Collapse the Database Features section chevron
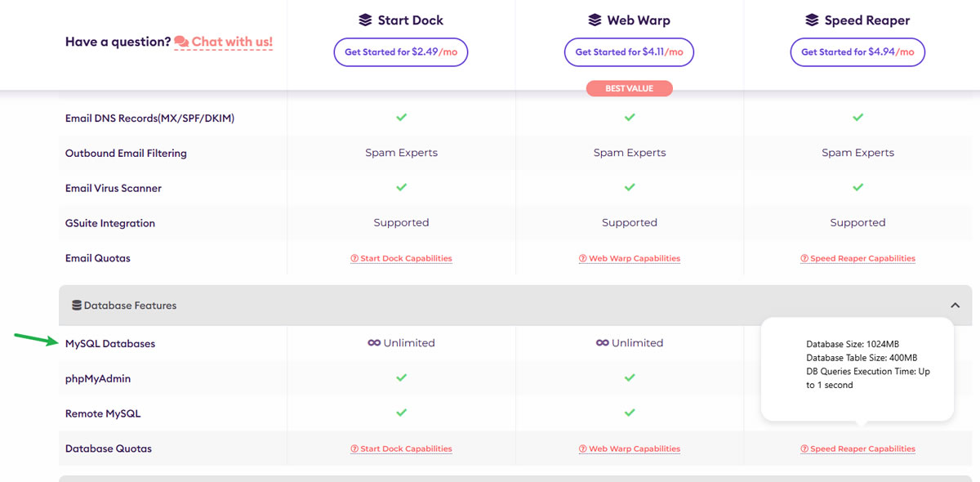 coord(955,306)
